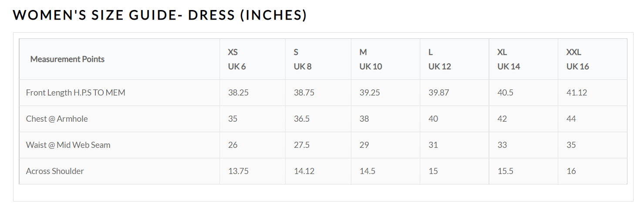Click the XXL UK 16 column header
This screenshot has height=205, width=644.
[x=577, y=59]
